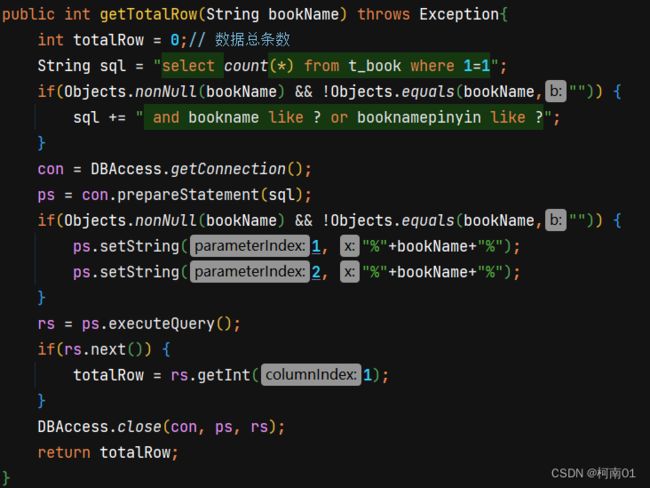The width and height of the screenshot is (650, 488).
Task: Click 'sql +=' assignment statement
Action: click(x=99, y=118)
